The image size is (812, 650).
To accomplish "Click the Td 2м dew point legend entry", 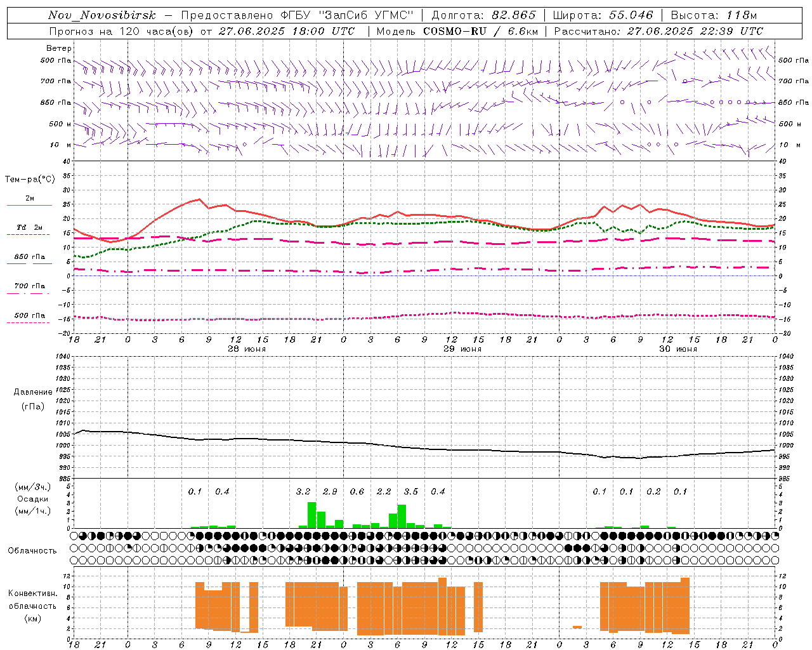I will point(29,227).
